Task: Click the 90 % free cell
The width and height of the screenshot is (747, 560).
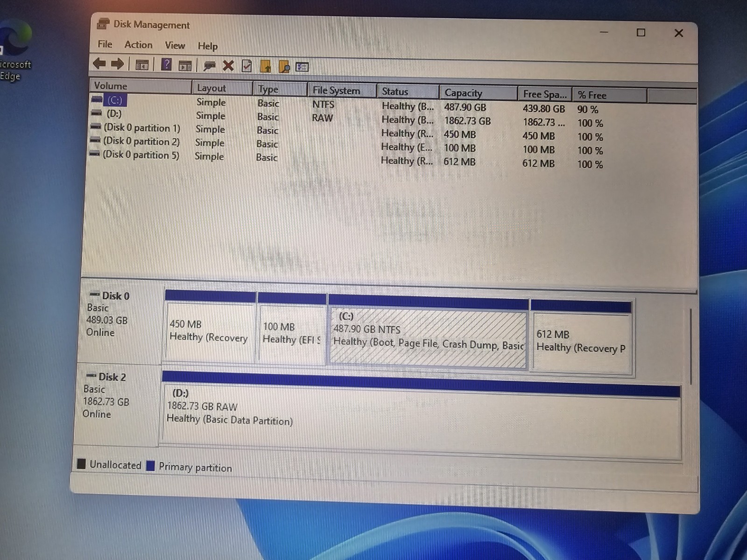Action: click(x=587, y=109)
